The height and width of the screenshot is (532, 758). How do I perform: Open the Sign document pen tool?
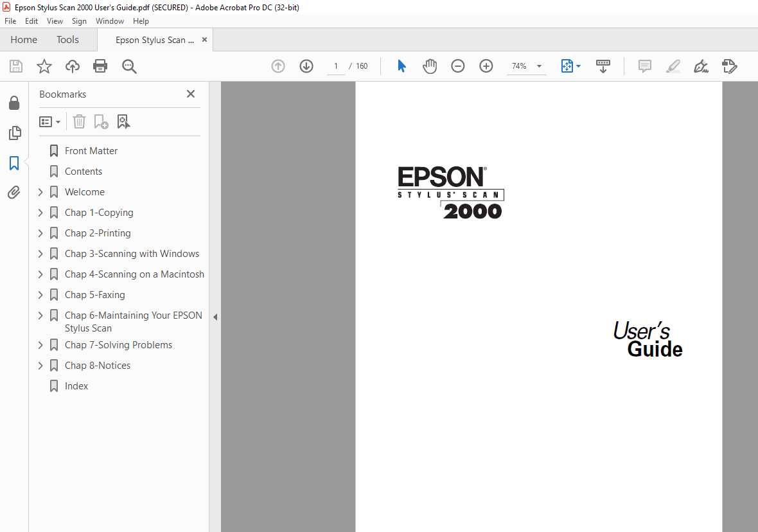point(701,66)
